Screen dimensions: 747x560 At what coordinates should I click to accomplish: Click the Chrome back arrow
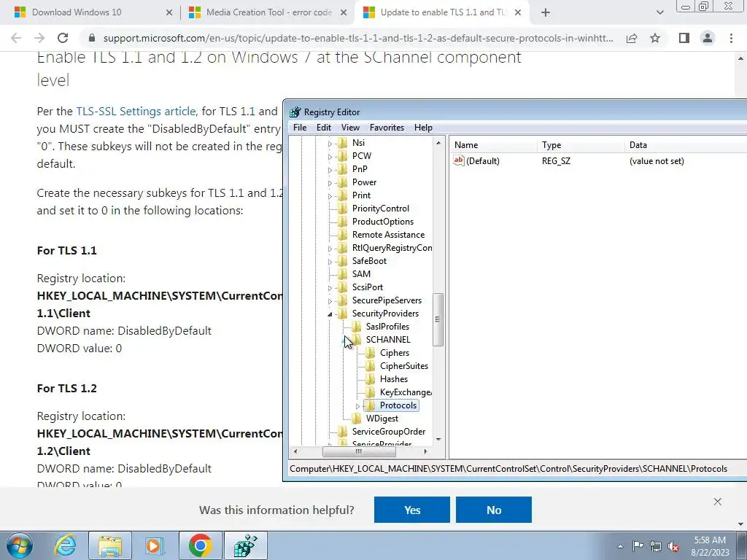[x=16, y=38]
